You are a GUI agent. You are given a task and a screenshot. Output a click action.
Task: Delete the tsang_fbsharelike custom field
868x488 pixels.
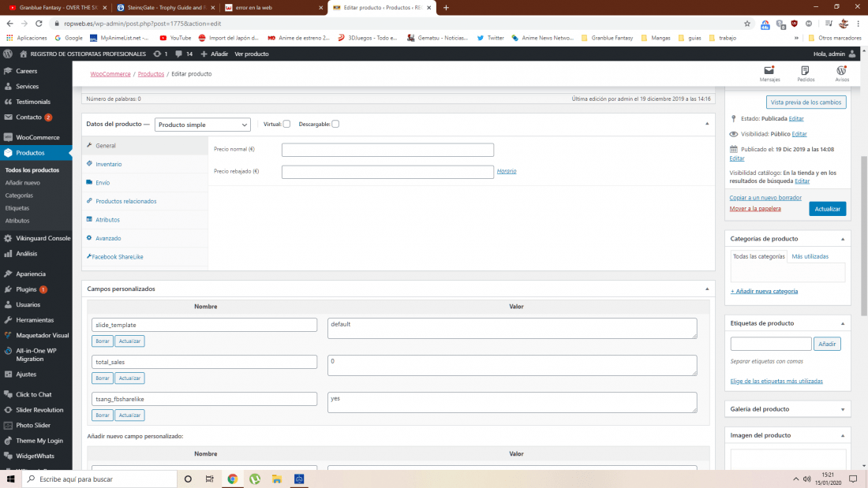click(x=103, y=415)
